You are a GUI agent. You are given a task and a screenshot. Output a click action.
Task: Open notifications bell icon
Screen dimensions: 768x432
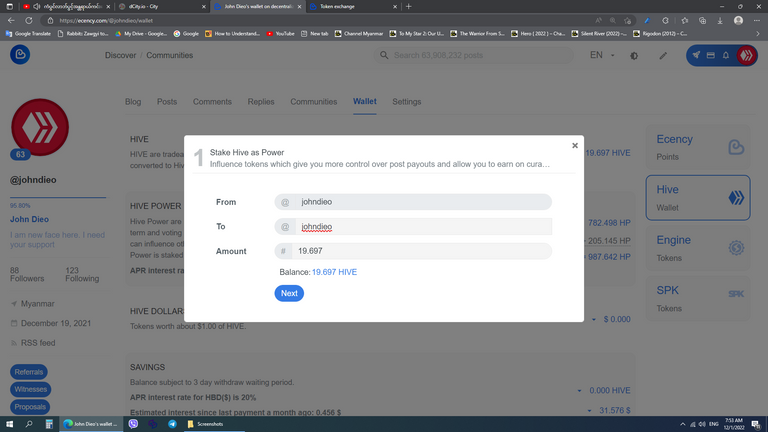tap(726, 55)
